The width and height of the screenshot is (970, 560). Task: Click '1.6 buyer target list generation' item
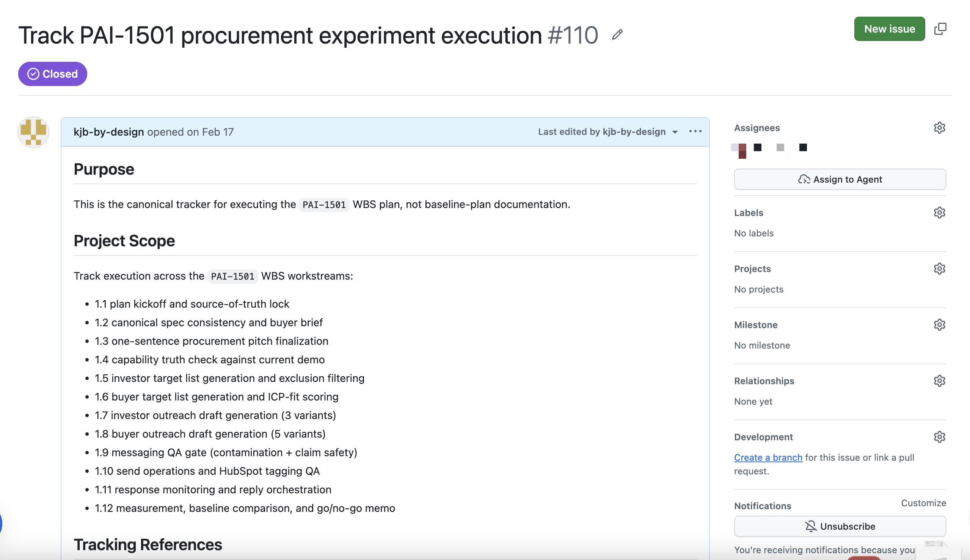pos(216,397)
